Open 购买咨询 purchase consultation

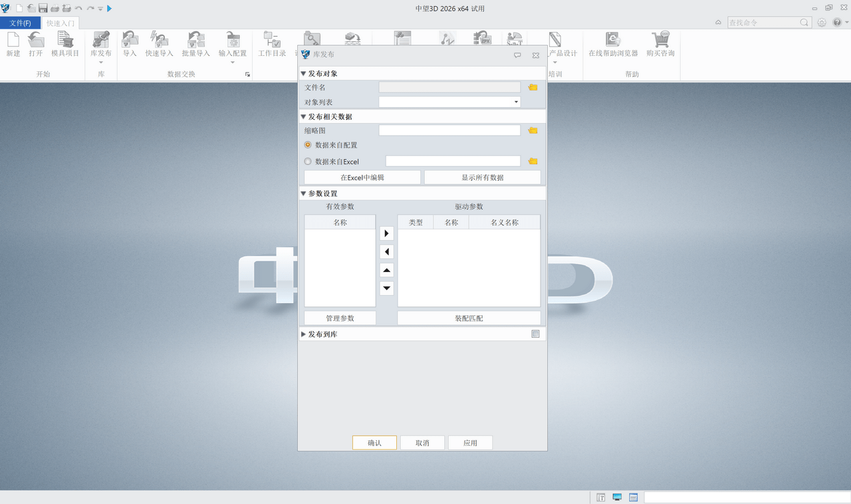click(x=660, y=45)
